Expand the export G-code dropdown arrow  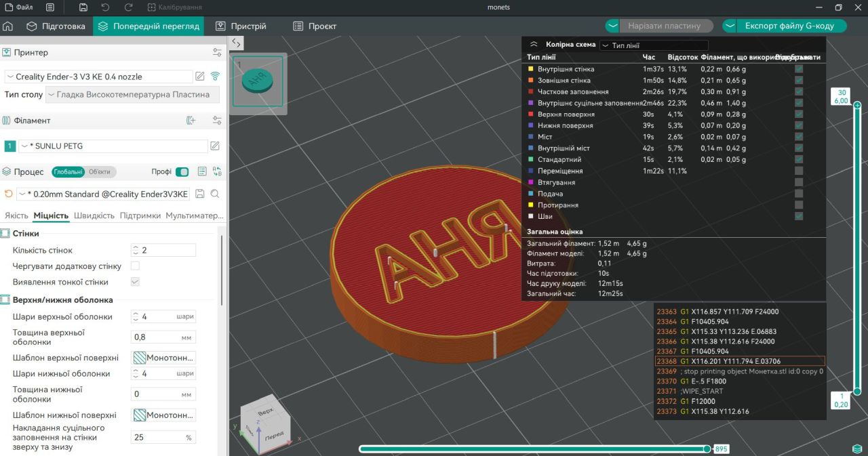pos(730,26)
